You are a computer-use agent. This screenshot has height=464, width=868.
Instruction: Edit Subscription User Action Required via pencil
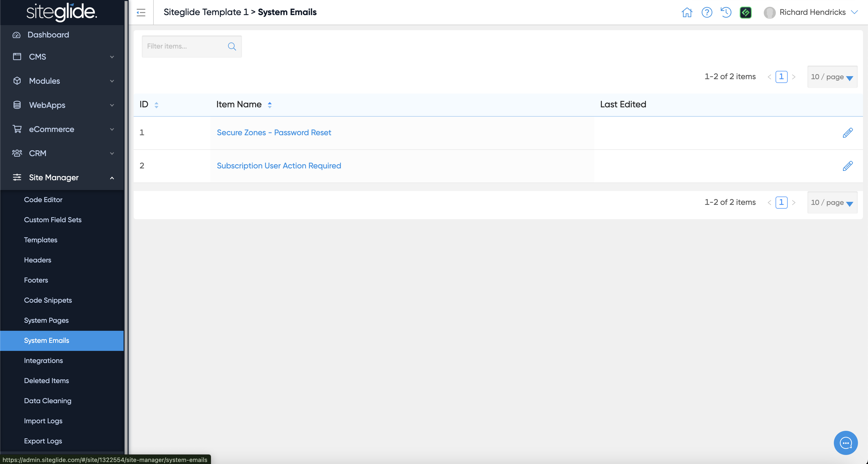coord(847,166)
